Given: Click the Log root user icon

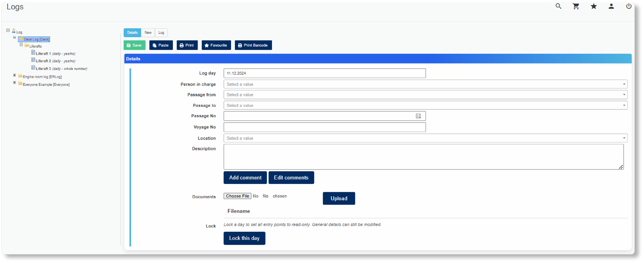Looking at the screenshot, I should coord(14,31).
